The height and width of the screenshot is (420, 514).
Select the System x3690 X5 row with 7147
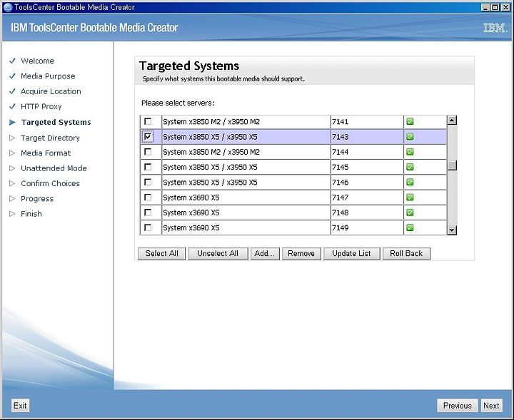click(x=293, y=198)
